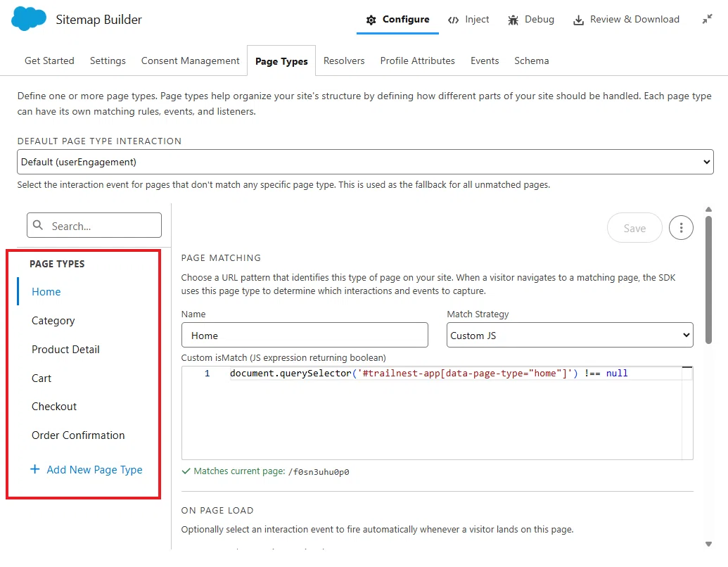Open the Consent Management tab
Image resolution: width=728 pixels, height=567 pixels.
[x=191, y=60]
